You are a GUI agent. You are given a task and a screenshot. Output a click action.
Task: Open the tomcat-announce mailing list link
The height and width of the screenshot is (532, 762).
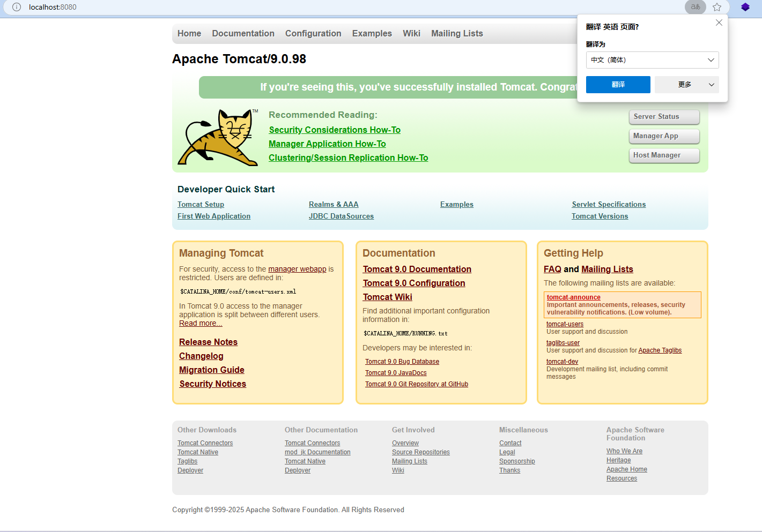click(573, 297)
